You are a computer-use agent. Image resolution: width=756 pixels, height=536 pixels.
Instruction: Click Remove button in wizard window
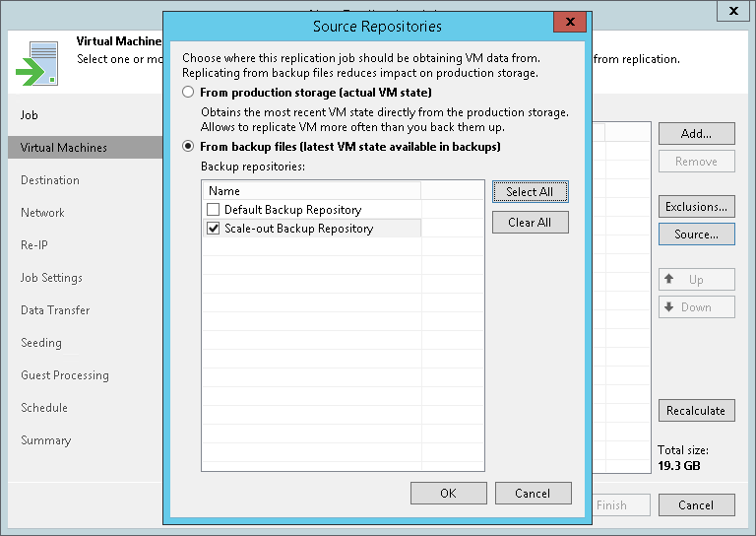click(697, 162)
